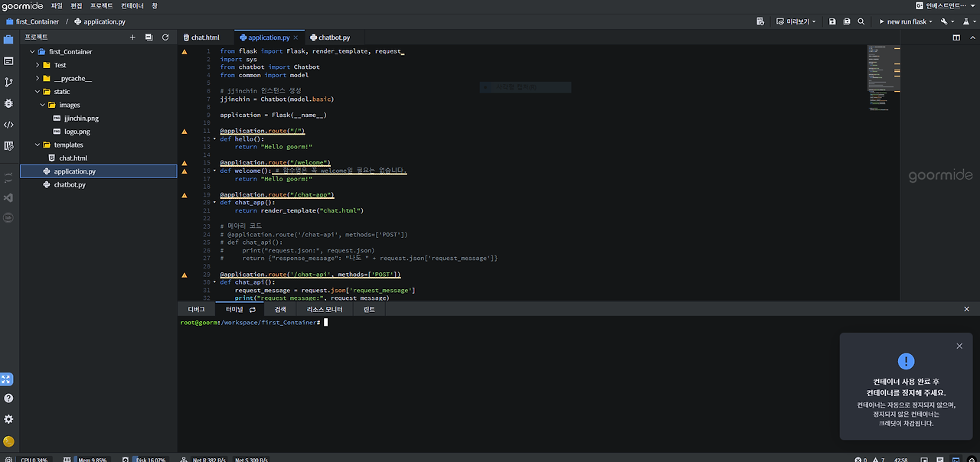This screenshot has width=980, height=462.
Task: Select jjinchin.png in the file tree
Action: pos(81,119)
